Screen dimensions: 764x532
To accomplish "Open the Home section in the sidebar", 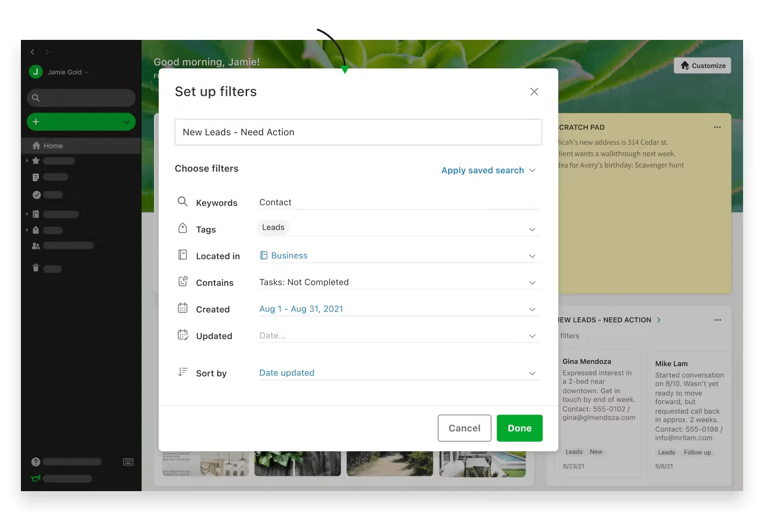I will [53, 145].
